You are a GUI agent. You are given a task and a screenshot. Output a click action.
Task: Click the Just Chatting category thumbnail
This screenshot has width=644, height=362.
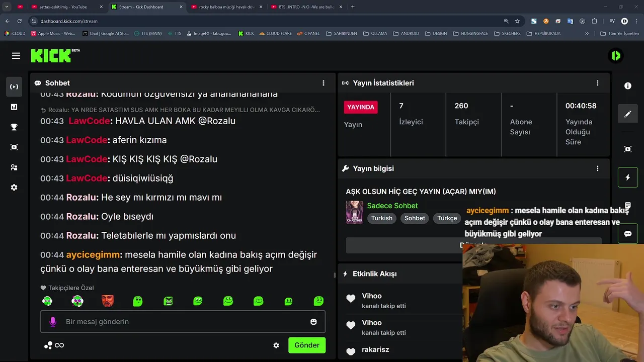coord(354,212)
